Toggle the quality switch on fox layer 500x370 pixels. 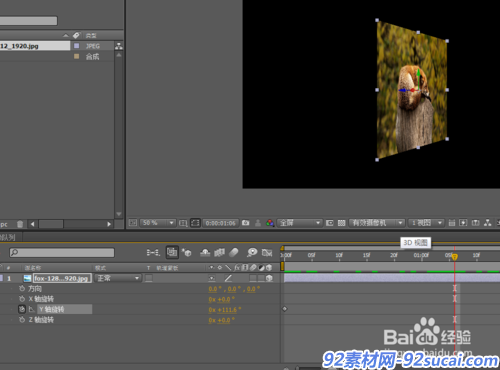pyautogui.click(x=228, y=278)
